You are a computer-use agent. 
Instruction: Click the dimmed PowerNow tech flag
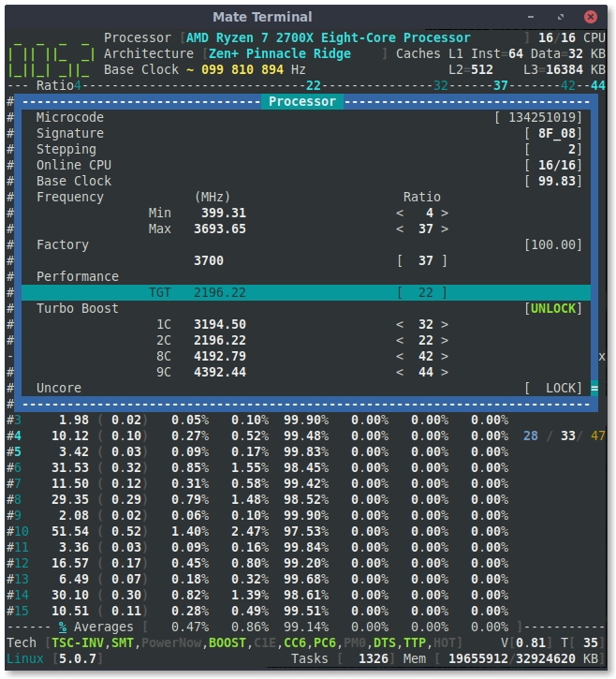(171, 642)
